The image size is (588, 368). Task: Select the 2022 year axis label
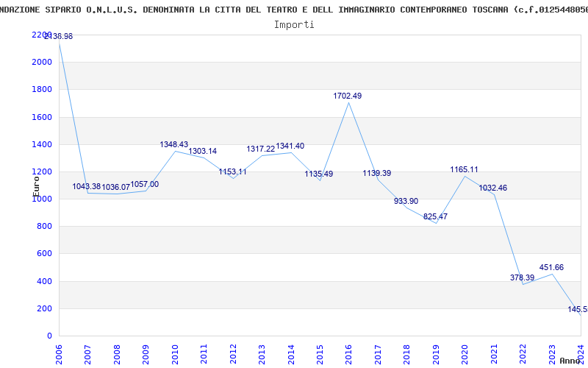tap(523, 355)
